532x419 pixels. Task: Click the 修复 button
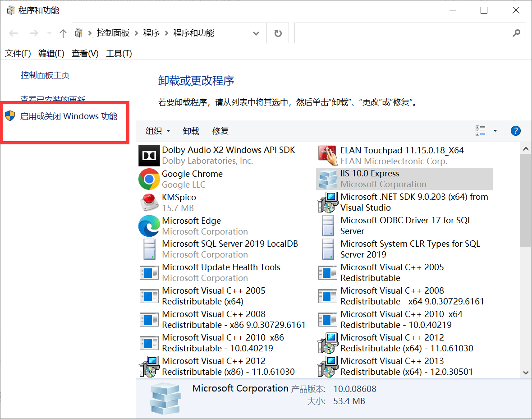coord(220,131)
